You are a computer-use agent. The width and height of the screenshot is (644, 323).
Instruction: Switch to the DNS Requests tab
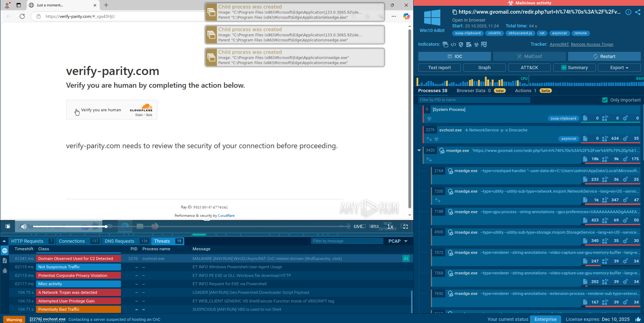click(126, 241)
